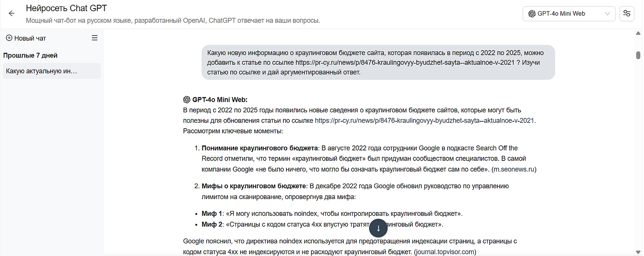Viewport: 644px width, 256px height.
Task: Click the 'Мощный чат-бот' subtitle description
Action: pyautogui.click(x=173, y=20)
